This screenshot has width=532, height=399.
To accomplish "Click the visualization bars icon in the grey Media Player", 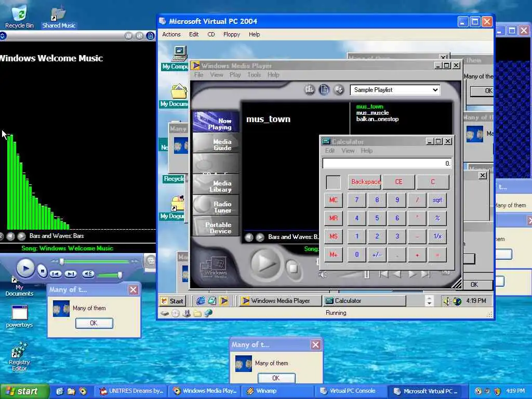I will point(310,89).
